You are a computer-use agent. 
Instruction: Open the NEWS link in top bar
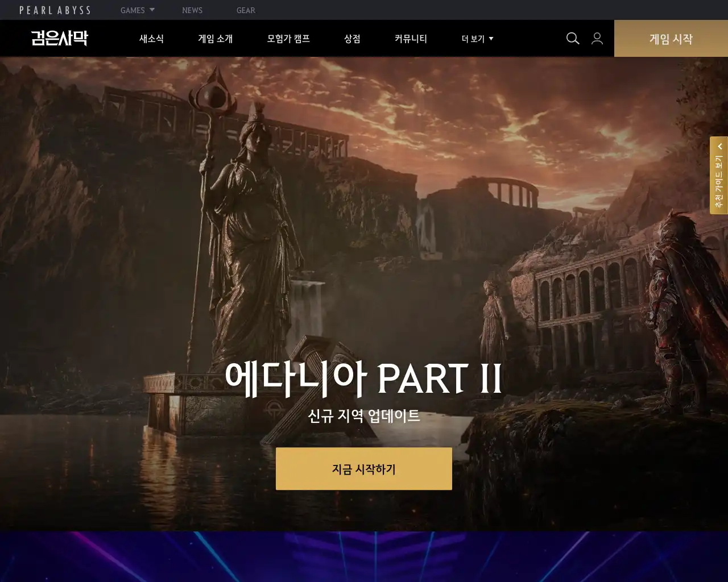click(x=192, y=10)
